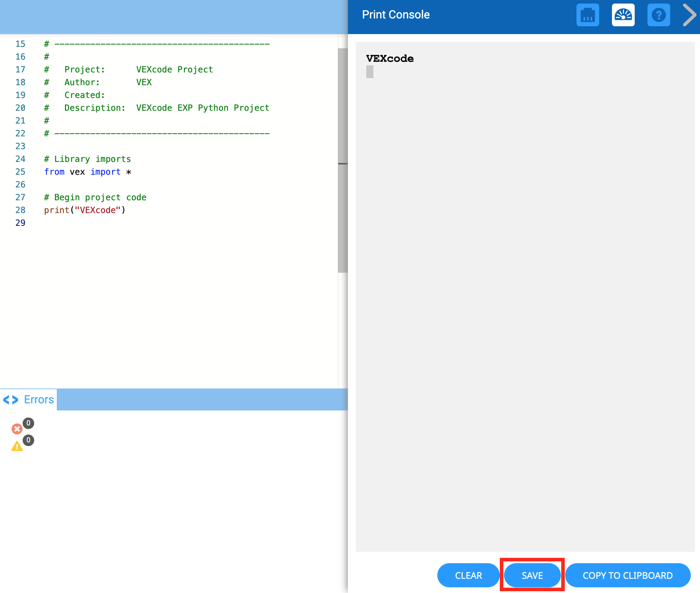Select the Monitor gauge icon
The width and height of the screenshot is (700, 593).
coord(623,15)
